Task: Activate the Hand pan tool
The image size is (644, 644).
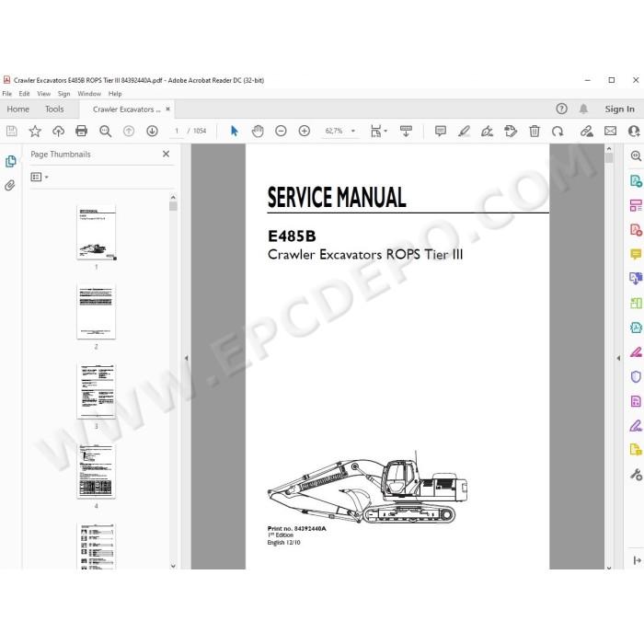Action: [258, 131]
